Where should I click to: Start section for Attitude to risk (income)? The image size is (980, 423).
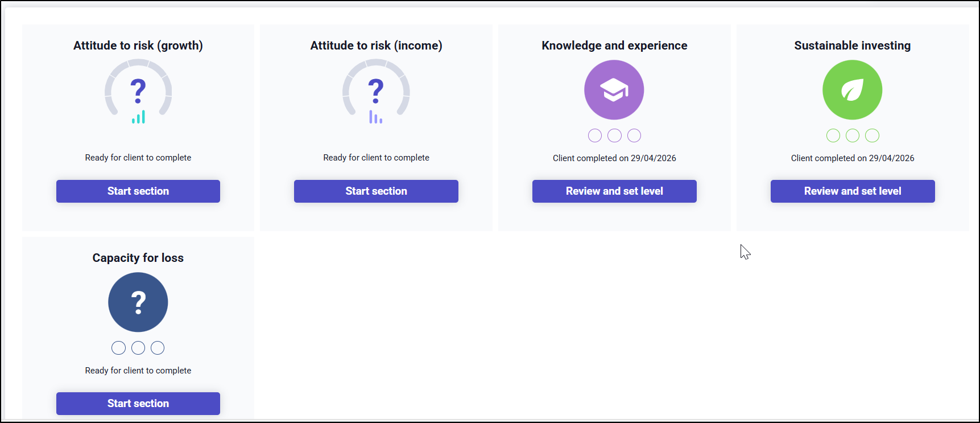coord(376,191)
